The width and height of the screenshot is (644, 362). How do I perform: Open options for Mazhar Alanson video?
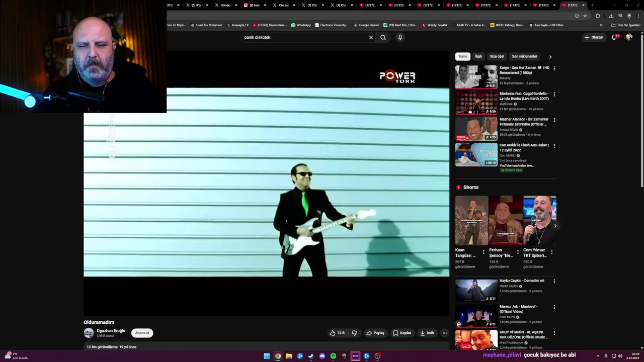click(x=554, y=120)
